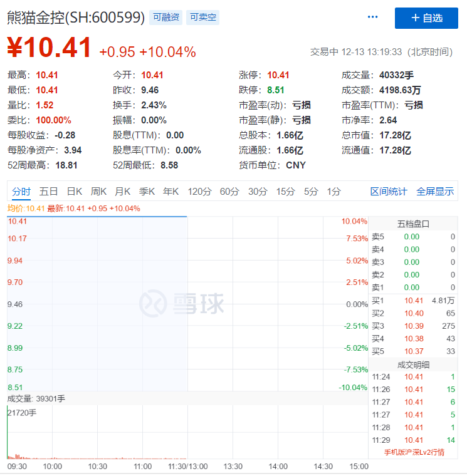Switch to 60分 interval tab

(x=229, y=192)
